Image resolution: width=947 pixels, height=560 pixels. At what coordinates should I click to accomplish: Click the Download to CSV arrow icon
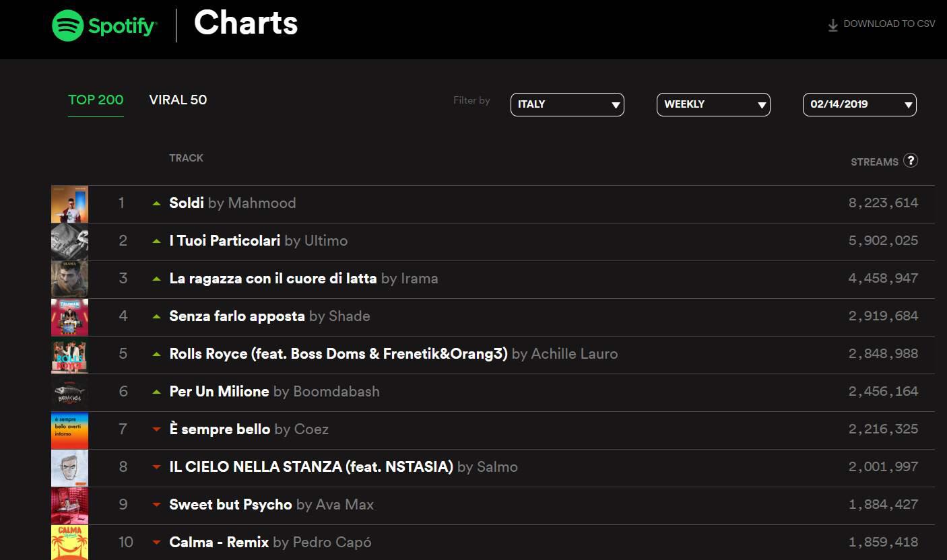pos(833,25)
